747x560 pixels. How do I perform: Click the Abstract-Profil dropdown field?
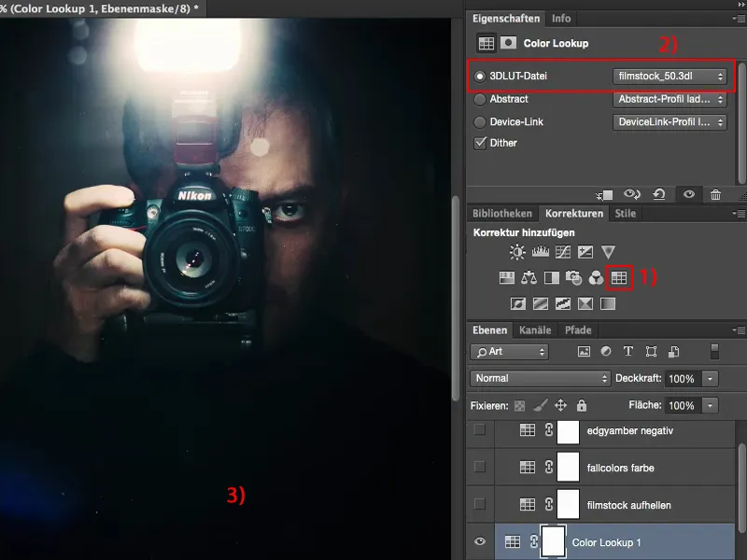tap(670, 99)
